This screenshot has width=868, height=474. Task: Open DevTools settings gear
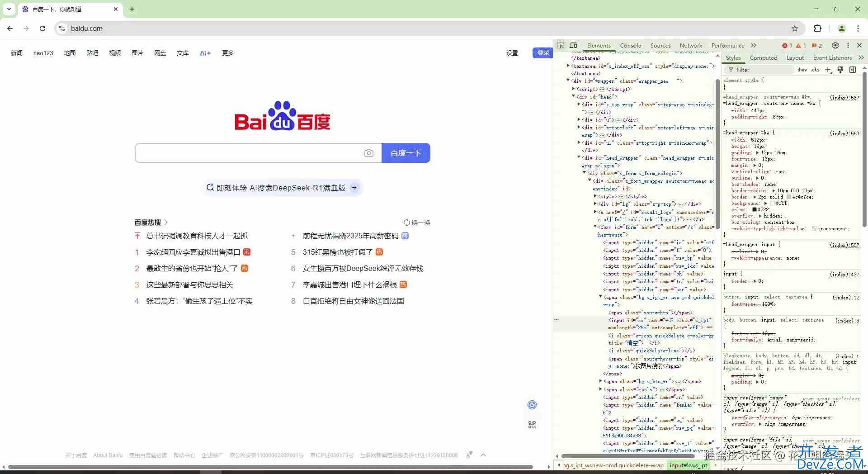[835, 45]
